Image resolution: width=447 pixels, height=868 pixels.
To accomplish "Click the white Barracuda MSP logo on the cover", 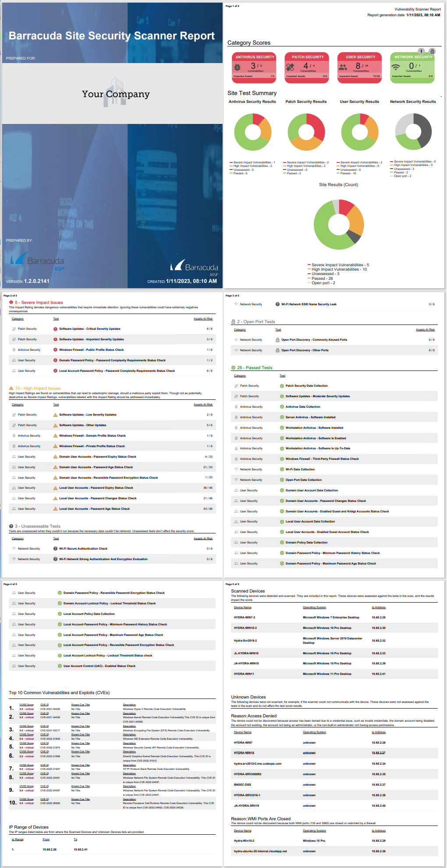I will (x=194, y=268).
